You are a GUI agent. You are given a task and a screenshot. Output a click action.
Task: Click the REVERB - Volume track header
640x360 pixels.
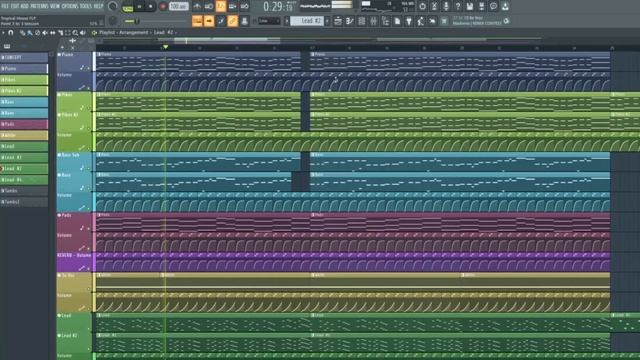pos(74,262)
